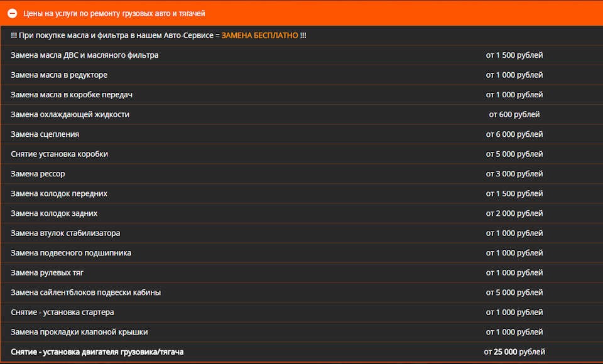Collapse the price list with the minus icon
Viewport: 603px width, 364px height.
(x=13, y=13)
